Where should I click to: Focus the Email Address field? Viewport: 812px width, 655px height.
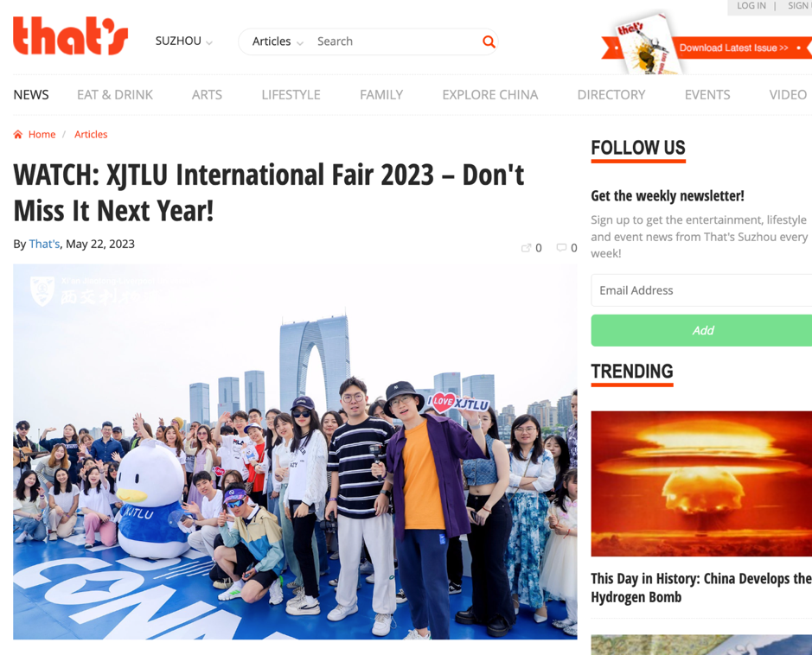pyautogui.click(x=701, y=290)
